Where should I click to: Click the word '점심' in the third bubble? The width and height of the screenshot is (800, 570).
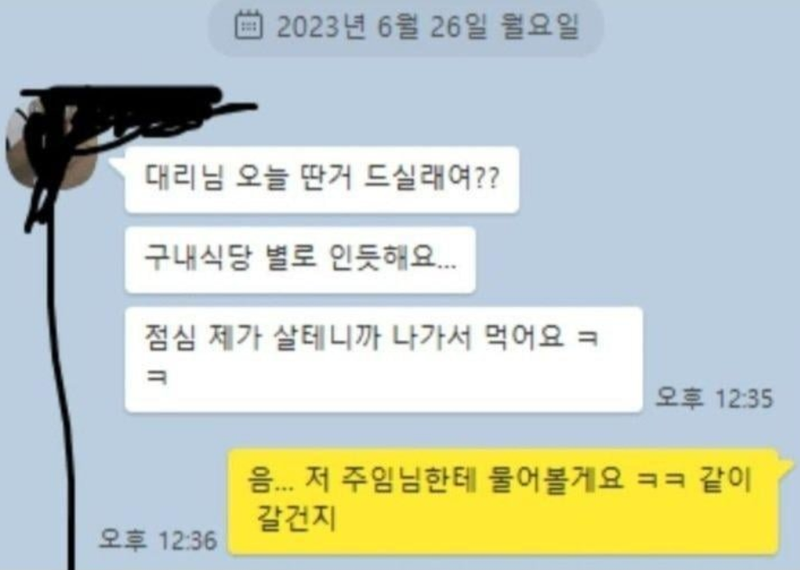[x=170, y=337]
